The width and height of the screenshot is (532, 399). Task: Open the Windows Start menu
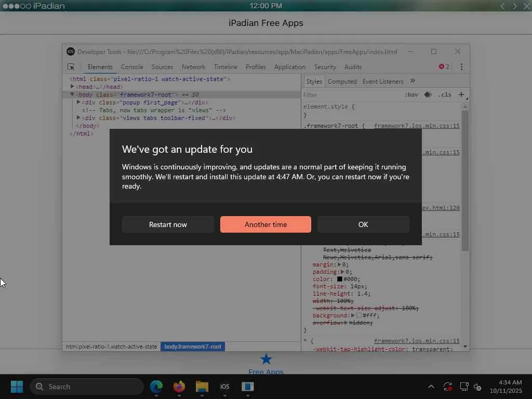tap(17, 387)
